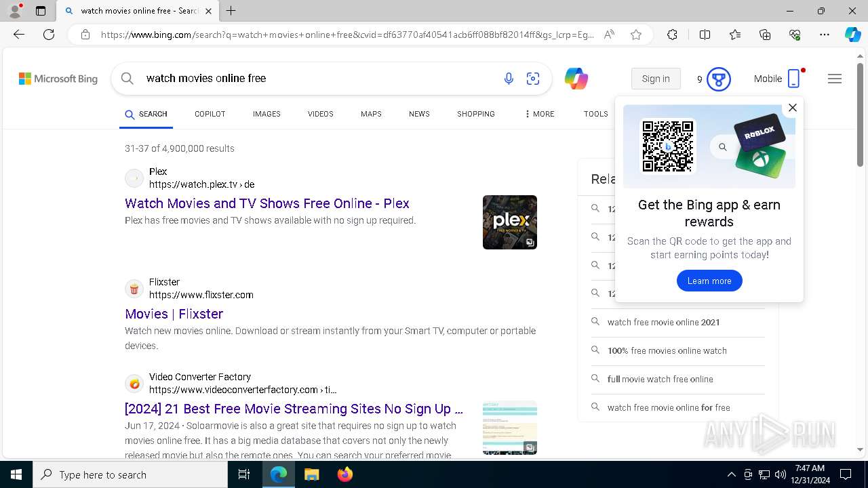This screenshot has height=488, width=868.
Task: Open Edge Settings and more menu
Action: coord(825,35)
